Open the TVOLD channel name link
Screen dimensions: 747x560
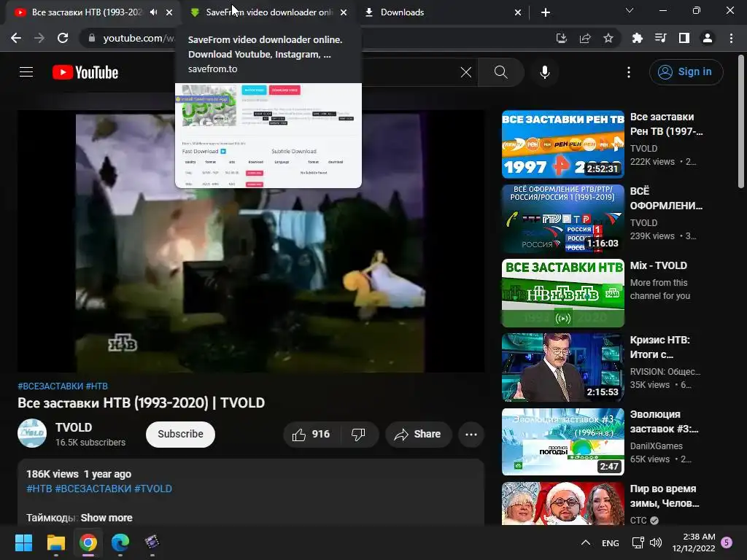click(x=74, y=427)
